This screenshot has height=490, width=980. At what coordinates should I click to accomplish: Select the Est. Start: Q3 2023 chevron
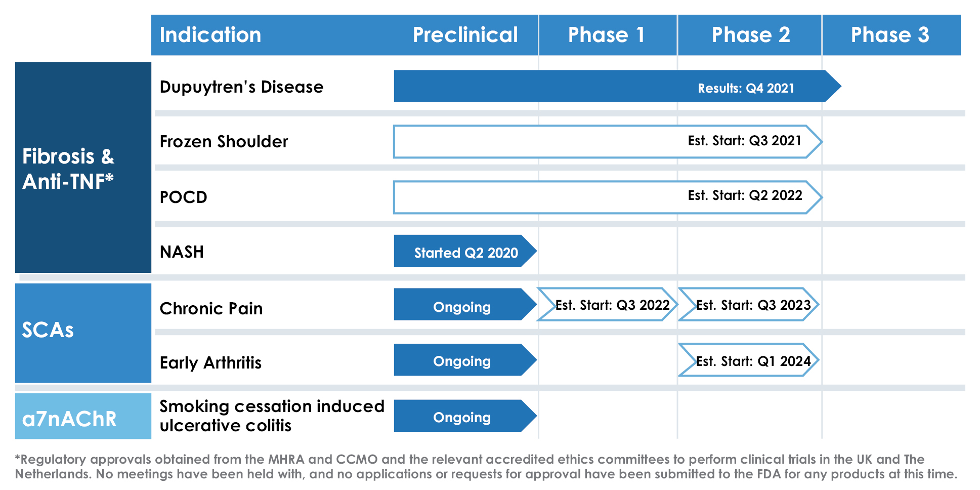(750, 305)
